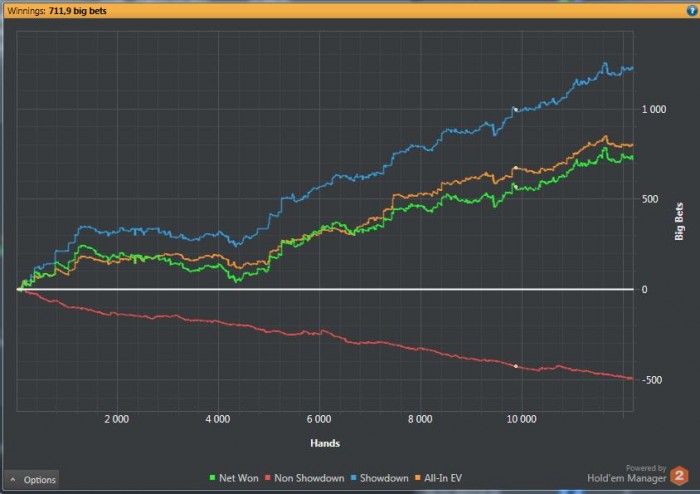Expand the Options panel

click(x=32, y=480)
